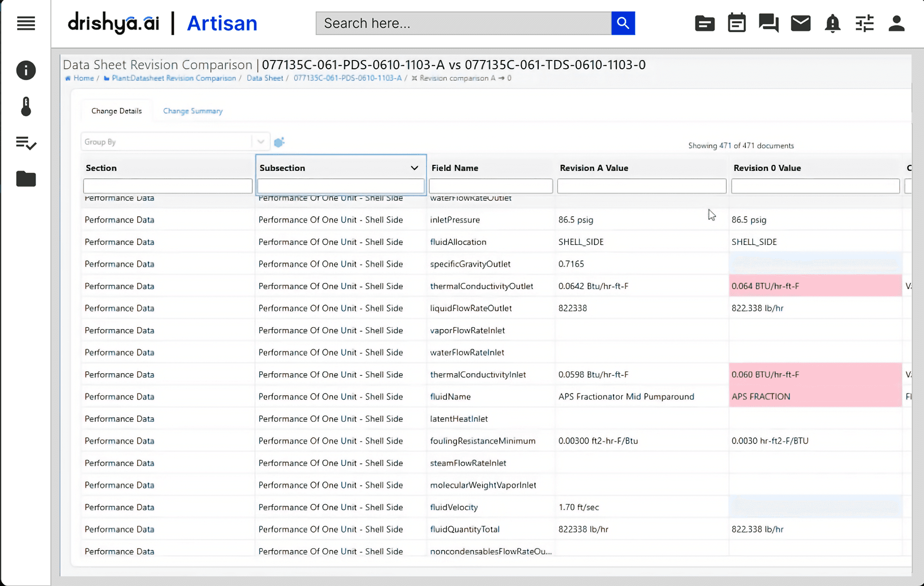Viewport: 924px width, 586px height.
Task: Select the thermalConductivityOutlet field cell
Action: [491, 286]
